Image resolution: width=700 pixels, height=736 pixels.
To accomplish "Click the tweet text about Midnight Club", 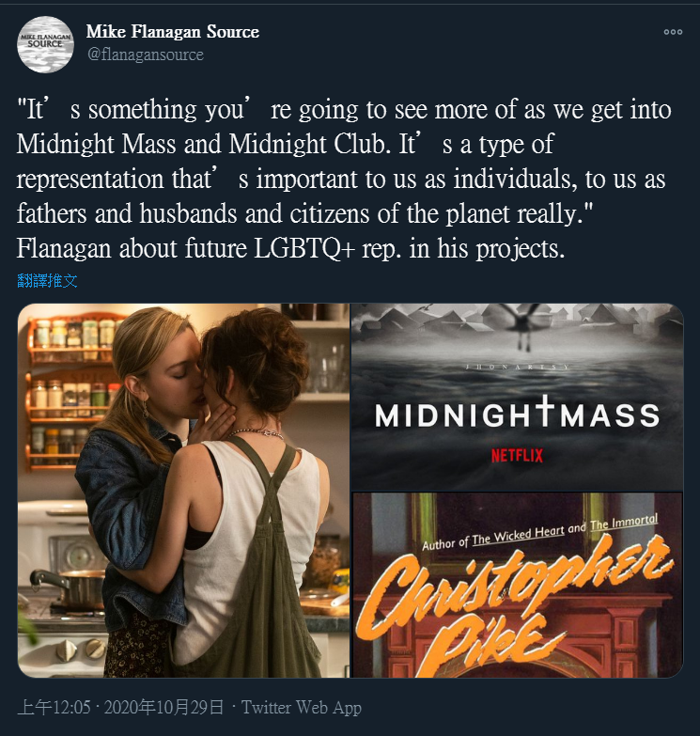I will [x=345, y=179].
